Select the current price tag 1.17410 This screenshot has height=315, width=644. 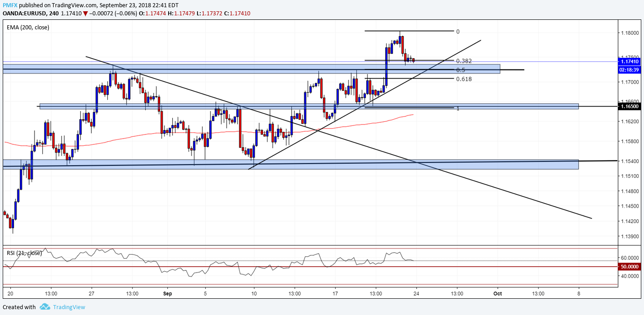630,61
